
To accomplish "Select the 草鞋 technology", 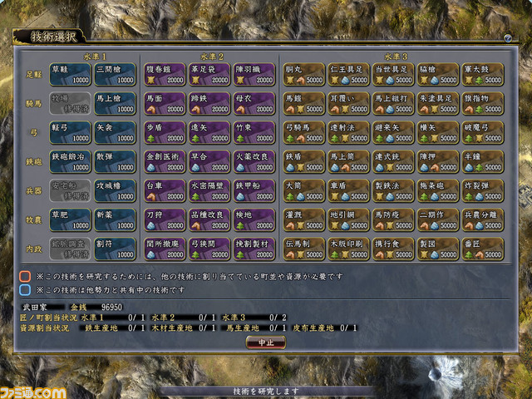I will tap(70, 74).
